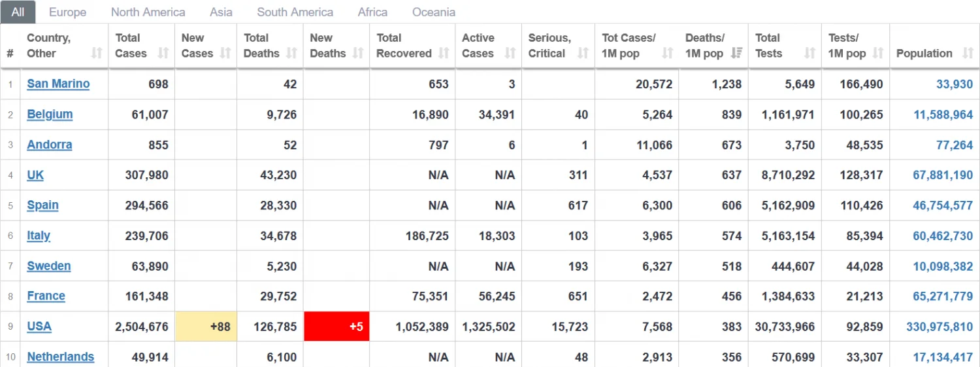Click Italy population 60,462,730
Viewport: 980px width, 367px height.
(943, 236)
